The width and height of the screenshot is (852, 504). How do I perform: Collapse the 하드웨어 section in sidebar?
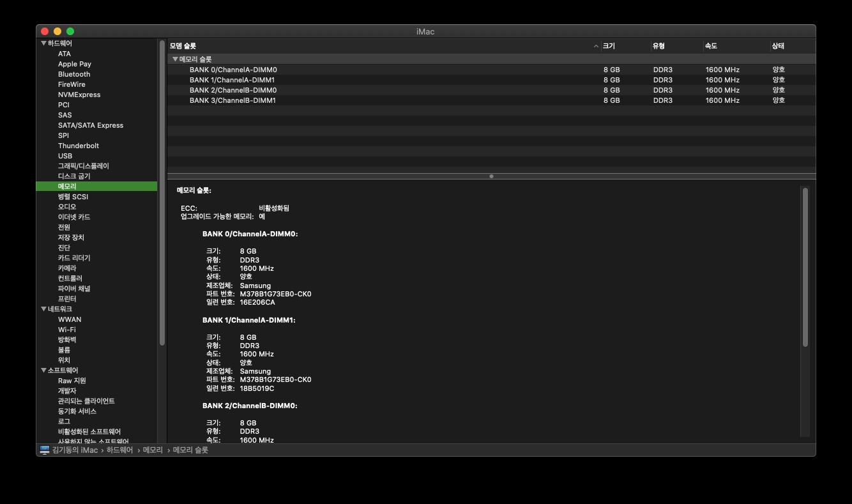coord(43,43)
